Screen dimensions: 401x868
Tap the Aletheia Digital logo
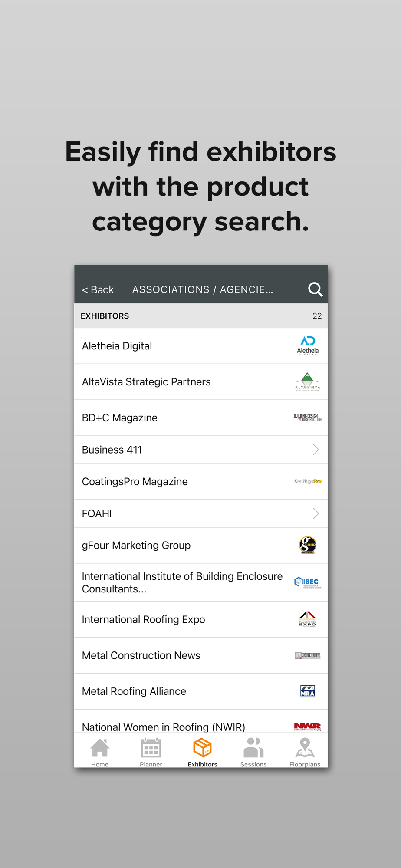pyautogui.click(x=308, y=346)
